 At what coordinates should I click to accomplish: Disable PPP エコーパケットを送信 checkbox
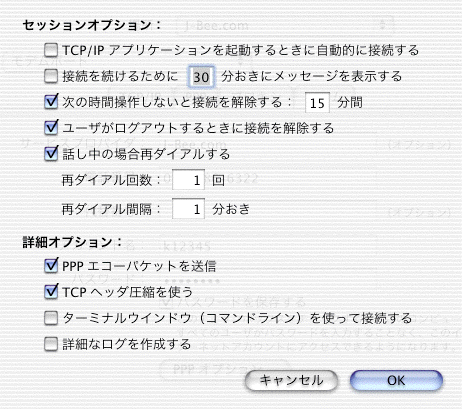(x=51, y=266)
